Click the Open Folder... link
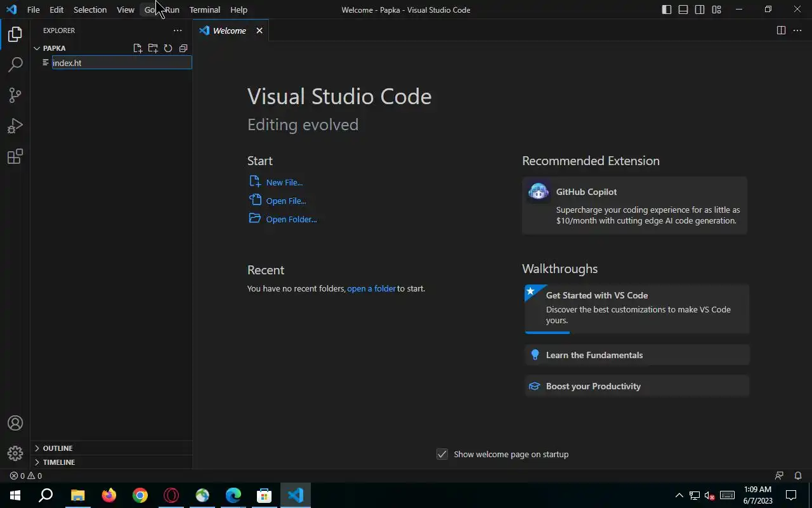 291,219
